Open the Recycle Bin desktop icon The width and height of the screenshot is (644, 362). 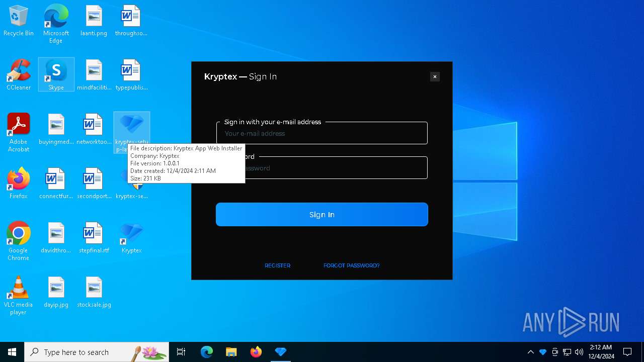click(19, 21)
